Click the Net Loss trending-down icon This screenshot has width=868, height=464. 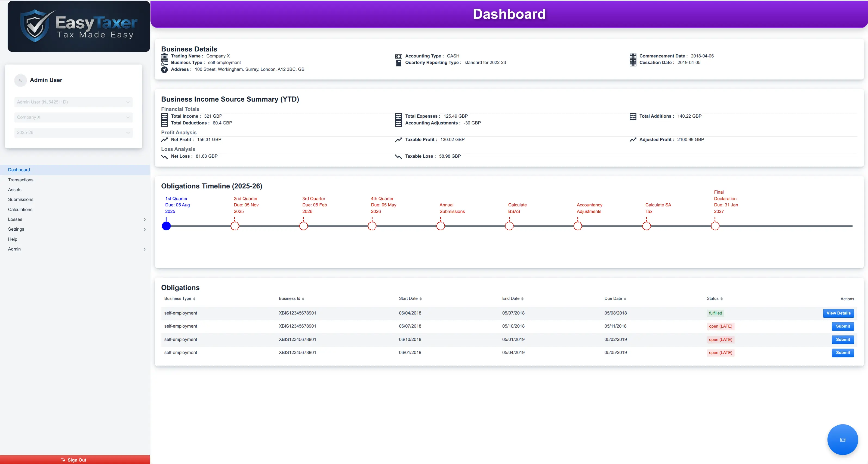coord(164,156)
